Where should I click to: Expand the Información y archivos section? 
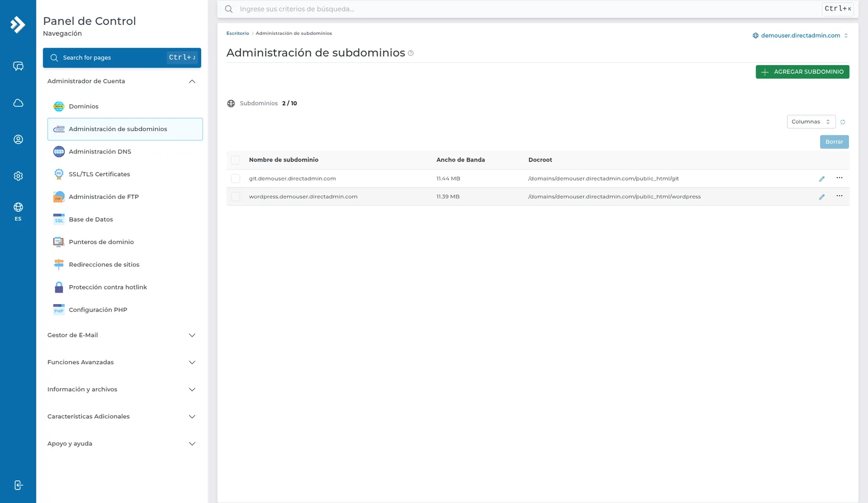click(x=122, y=389)
